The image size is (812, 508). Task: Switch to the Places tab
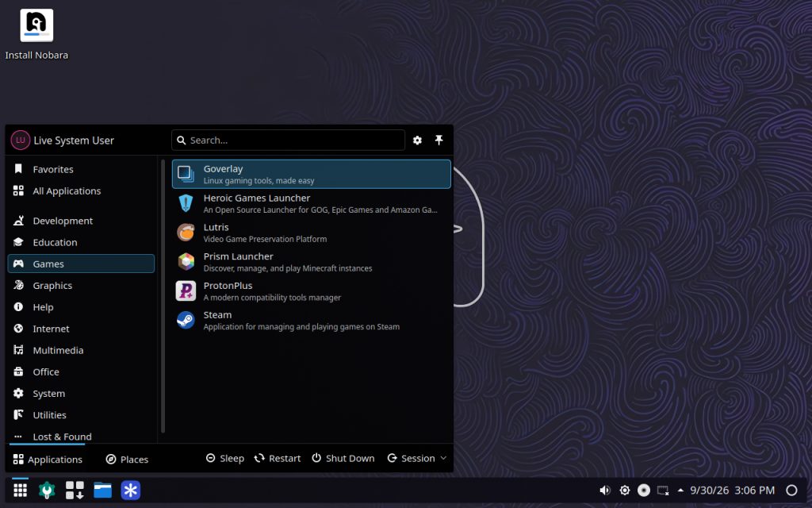127,460
